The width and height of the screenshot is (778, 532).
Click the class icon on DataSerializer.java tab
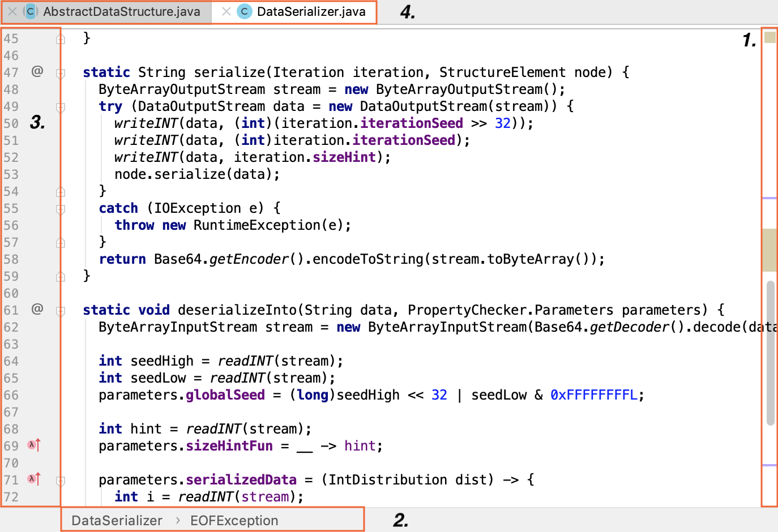243,11
